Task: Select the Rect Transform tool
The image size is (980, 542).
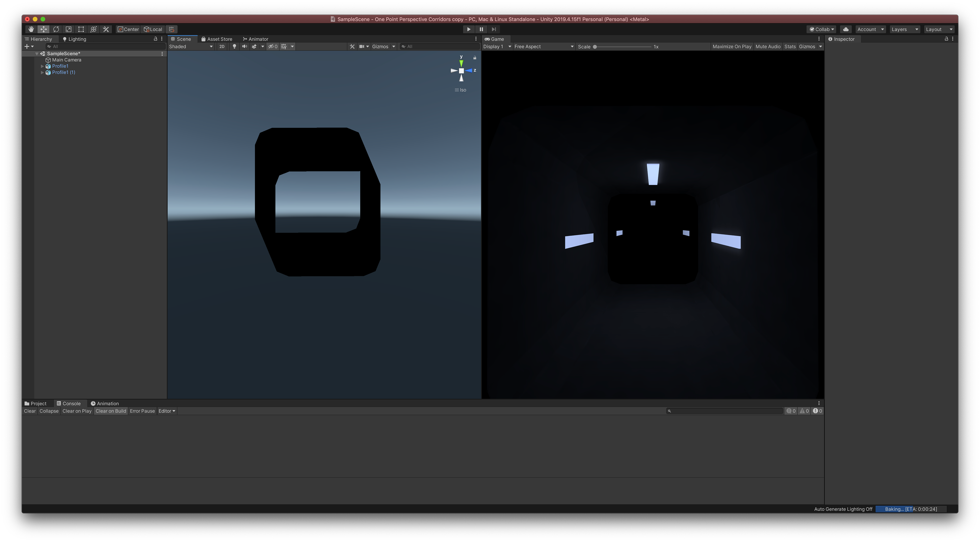Action: 81,29
